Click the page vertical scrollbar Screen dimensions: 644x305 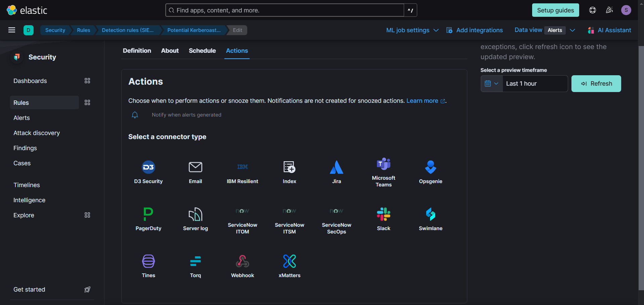click(x=641, y=168)
